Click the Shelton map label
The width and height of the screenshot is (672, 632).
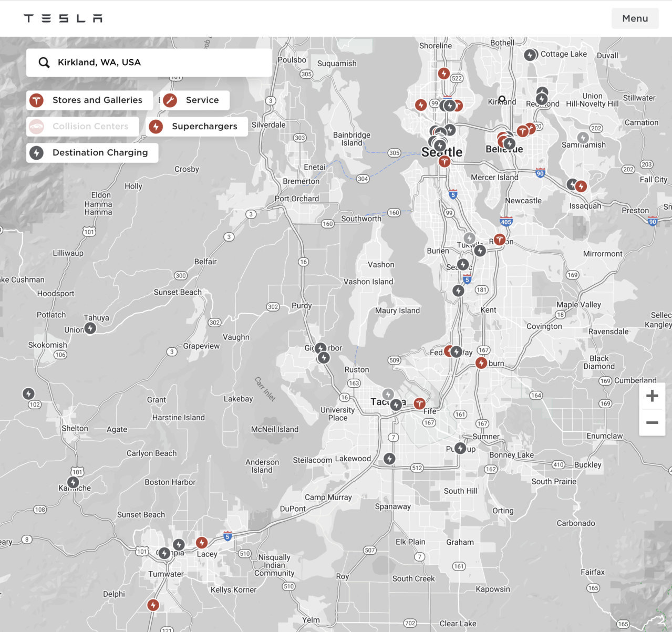pos(75,428)
